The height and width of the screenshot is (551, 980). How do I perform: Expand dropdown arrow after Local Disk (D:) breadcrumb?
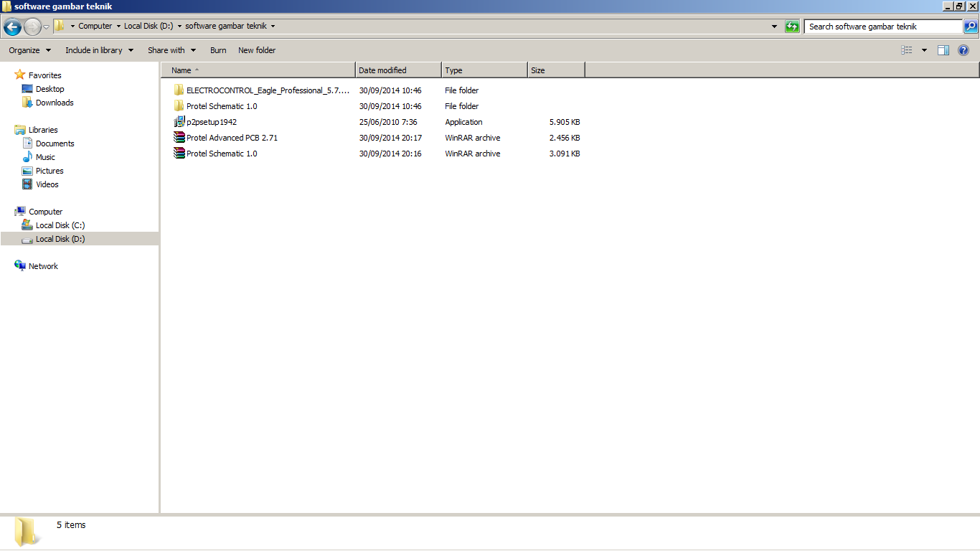[179, 27]
